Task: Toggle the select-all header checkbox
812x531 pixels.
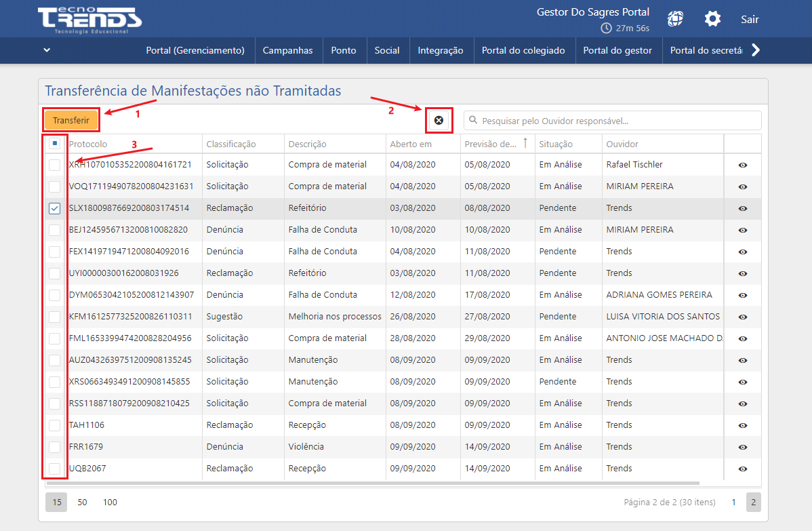Action: point(55,144)
